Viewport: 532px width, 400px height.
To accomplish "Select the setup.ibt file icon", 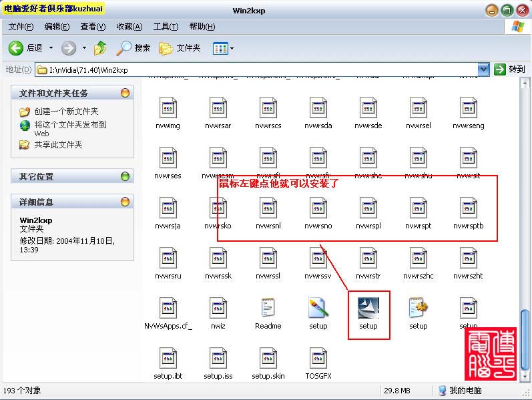I will point(168,358).
